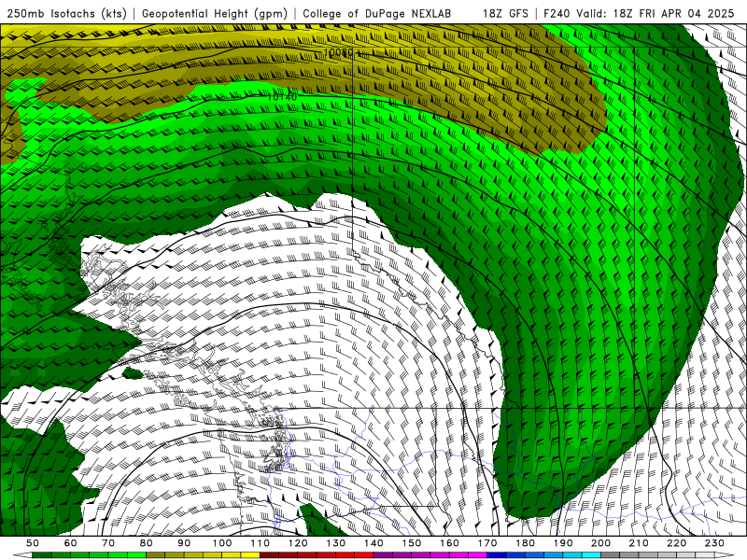The width and height of the screenshot is (747, 560).
Task: Click the legend value 70
Action: (108, 543)
